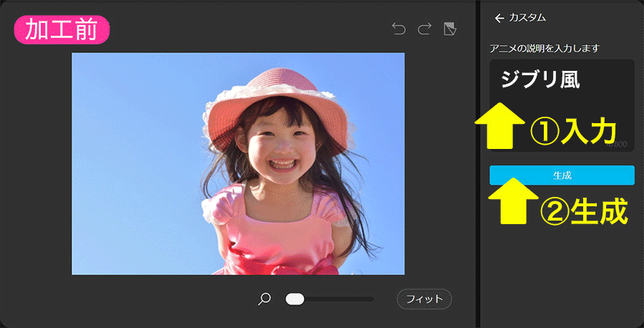Click the magnifier zoom icon

coord(265,299)
